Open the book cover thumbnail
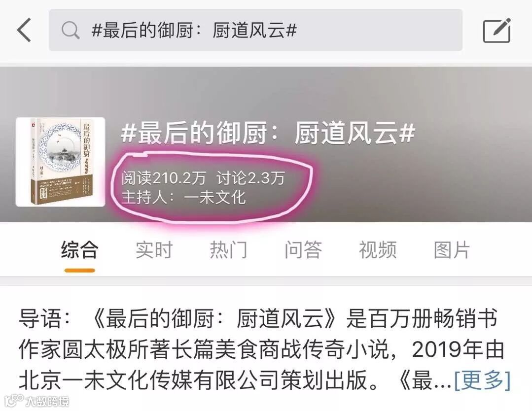532x411 pixels. click(60, 162)
